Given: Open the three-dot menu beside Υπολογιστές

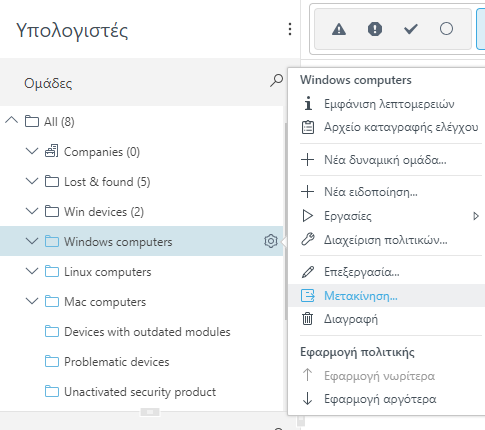Looking at the screenshot, I should [x=290, y=29].
